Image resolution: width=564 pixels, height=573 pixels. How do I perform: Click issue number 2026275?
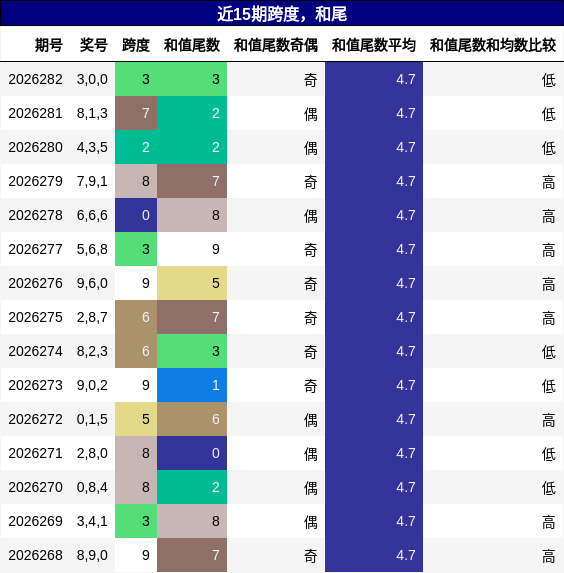point(35,317)
